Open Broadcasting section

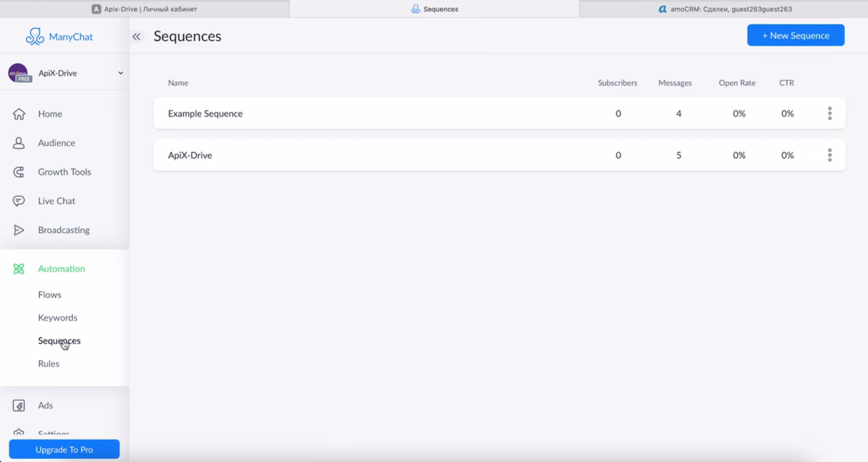point(64,230)
